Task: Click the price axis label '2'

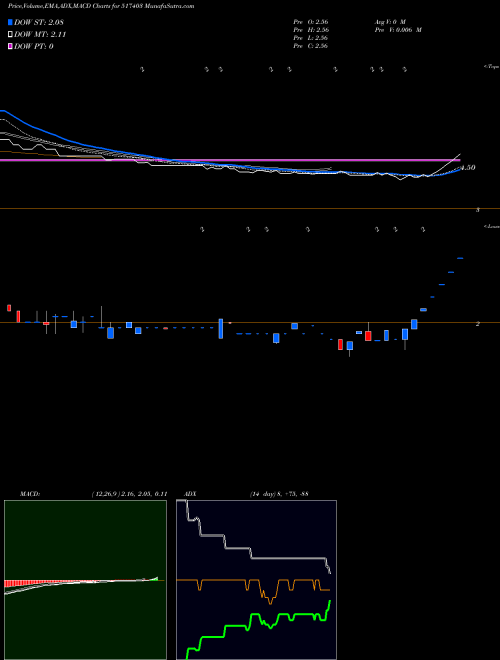Action: point(478,324)
